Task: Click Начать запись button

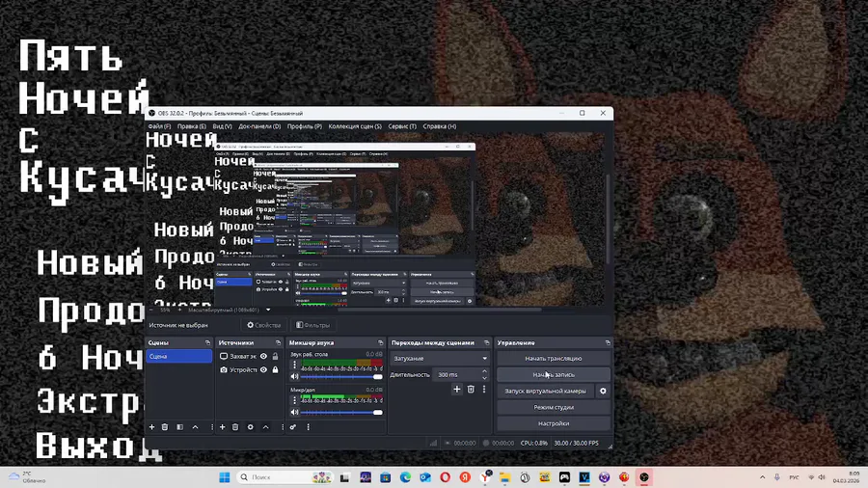Action: [x=553, y=374]
